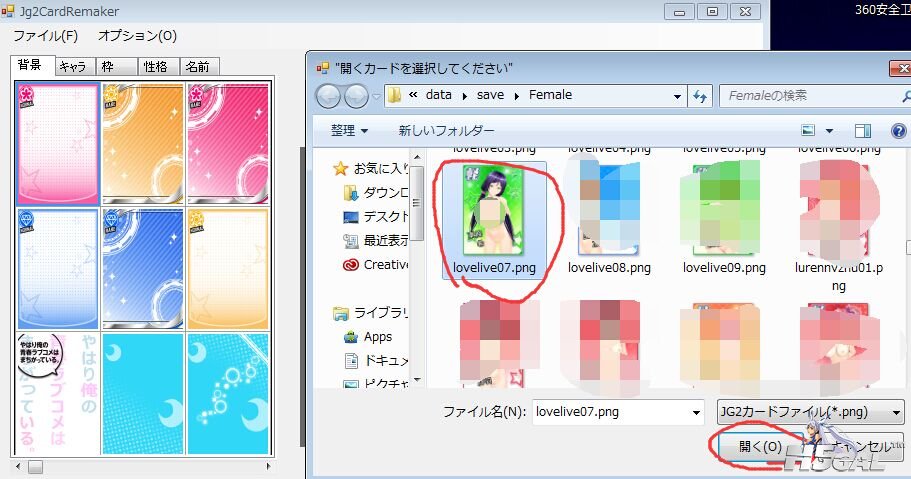Image resolution: width=911 pixels, height=479 pixels.
Task: Click the data folder in the path breadcrumb
Action: 438,95
